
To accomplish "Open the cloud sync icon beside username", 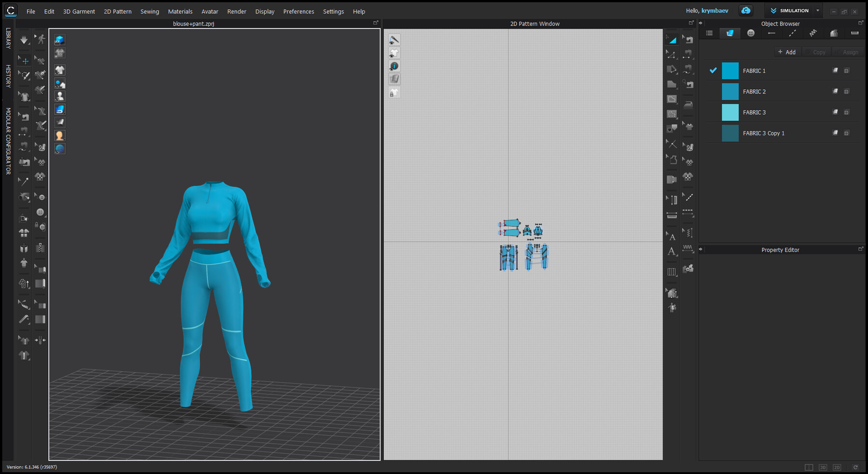I will pyautogui.click(x=746, y=11).
